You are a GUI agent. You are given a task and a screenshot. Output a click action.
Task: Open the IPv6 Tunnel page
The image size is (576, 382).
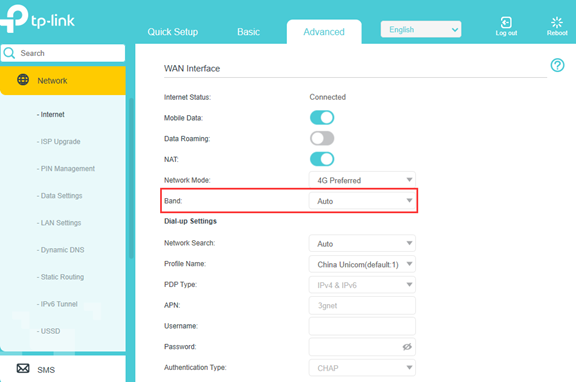[x=57, y=304]
